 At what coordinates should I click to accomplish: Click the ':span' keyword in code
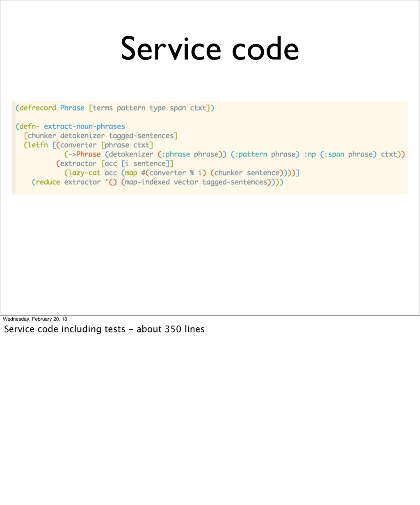pyautogui.click(x=334, y=154)
